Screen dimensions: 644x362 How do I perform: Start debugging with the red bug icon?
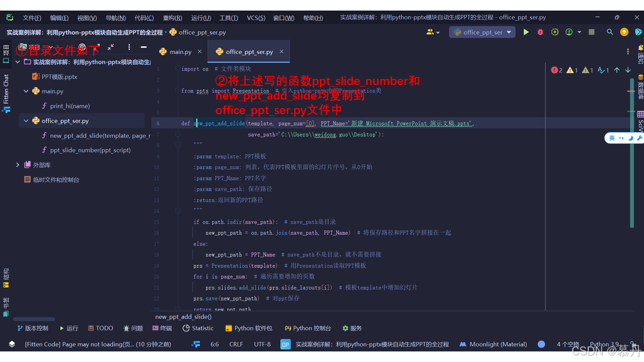(x=540, y=32)
